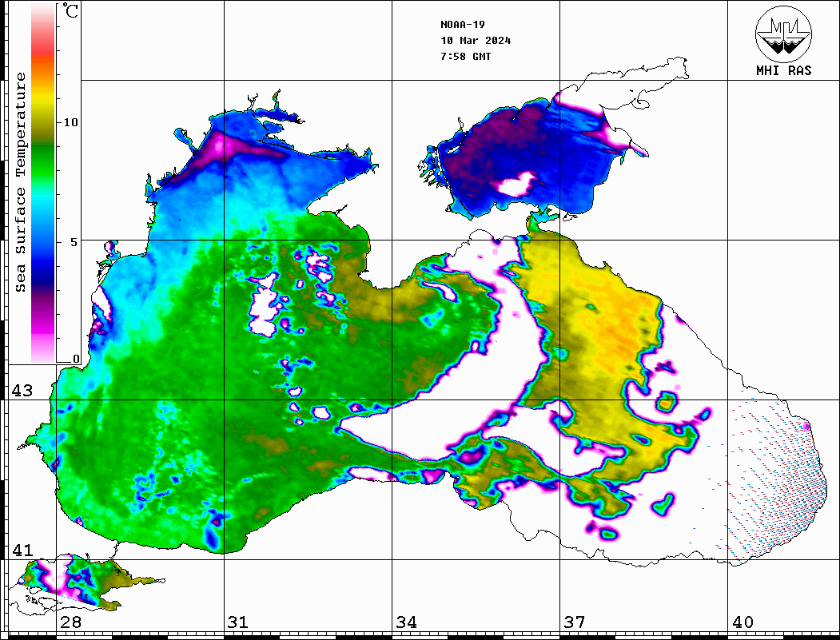The height and width of the screenshot is (640, 840).
Task: Click the MHI RAS logo emblem
Action: 783,34
